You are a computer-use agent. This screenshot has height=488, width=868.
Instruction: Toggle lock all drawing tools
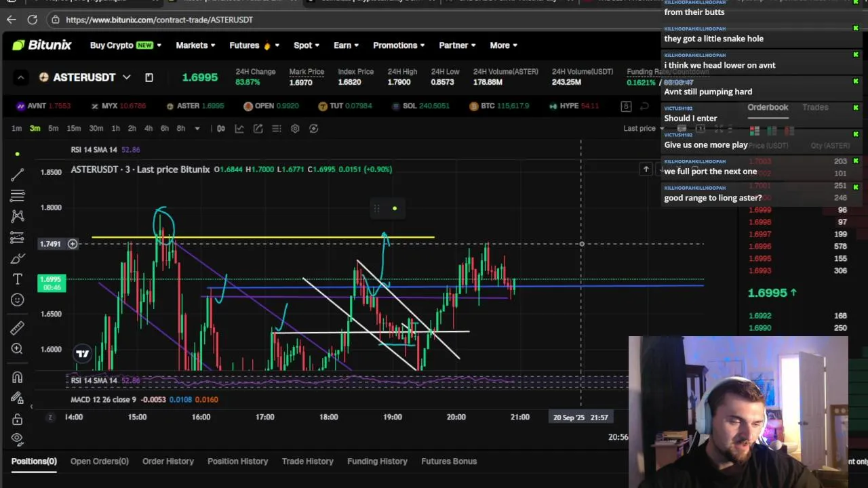(18, 419)
